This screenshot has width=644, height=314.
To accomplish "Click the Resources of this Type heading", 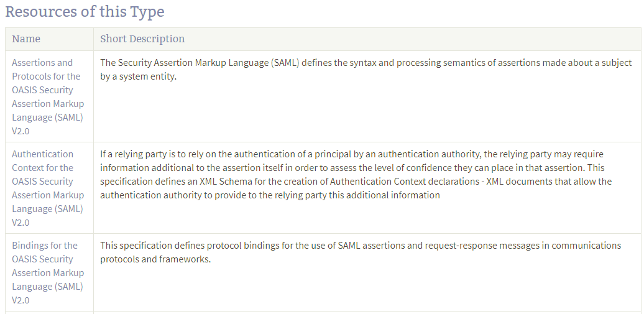I will tap(85, 11).
